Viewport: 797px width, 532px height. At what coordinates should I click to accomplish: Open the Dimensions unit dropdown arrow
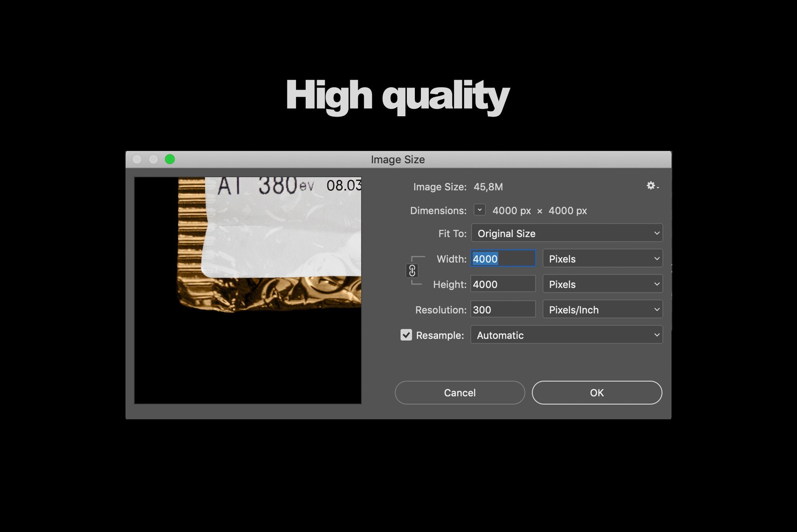(480, 210)
